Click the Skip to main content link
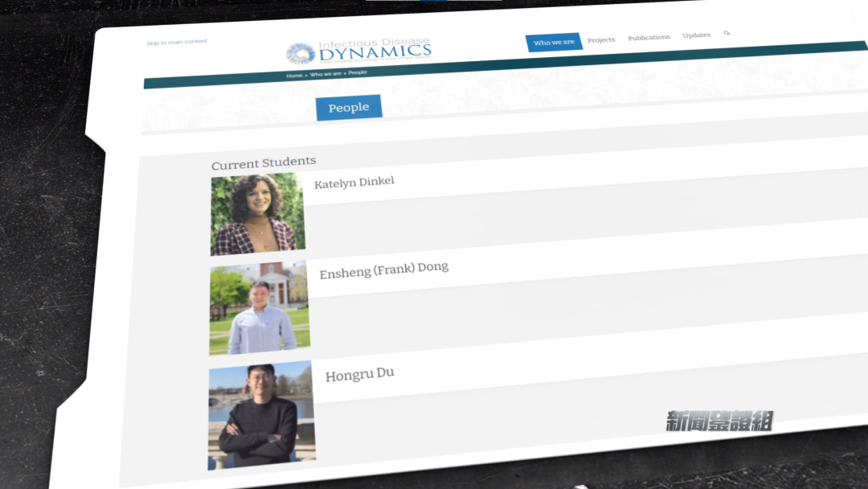 pyautogui.click(x=176, y=42)
